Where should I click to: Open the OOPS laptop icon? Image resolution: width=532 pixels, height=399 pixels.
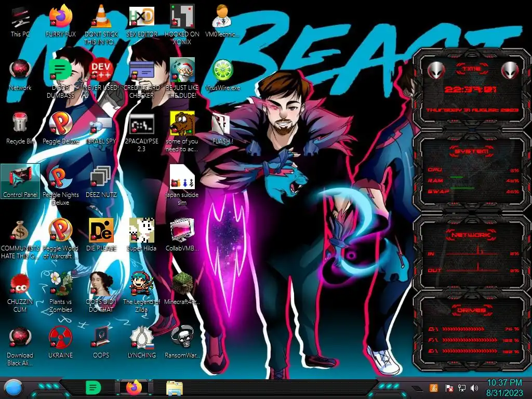(x=101, y=343)
